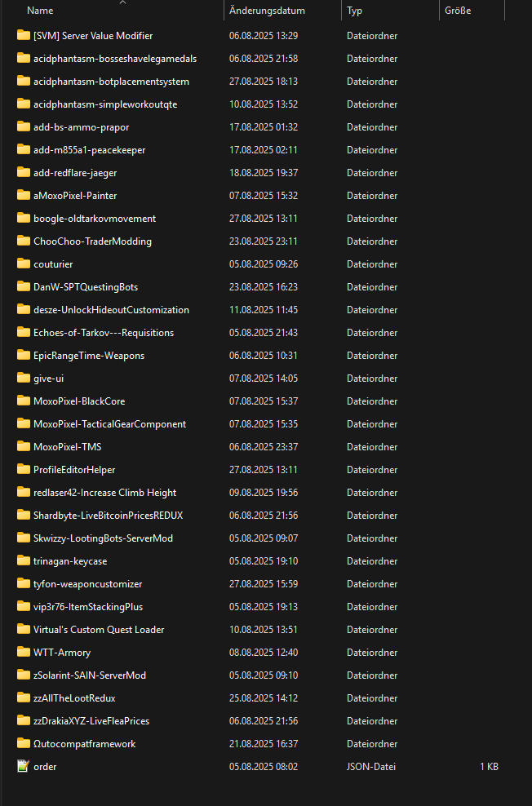The width and height of the screenshot is (532, 806).
Task: Click the add-bs-ammo-prapor folder icon
Action: pos(23,126)
